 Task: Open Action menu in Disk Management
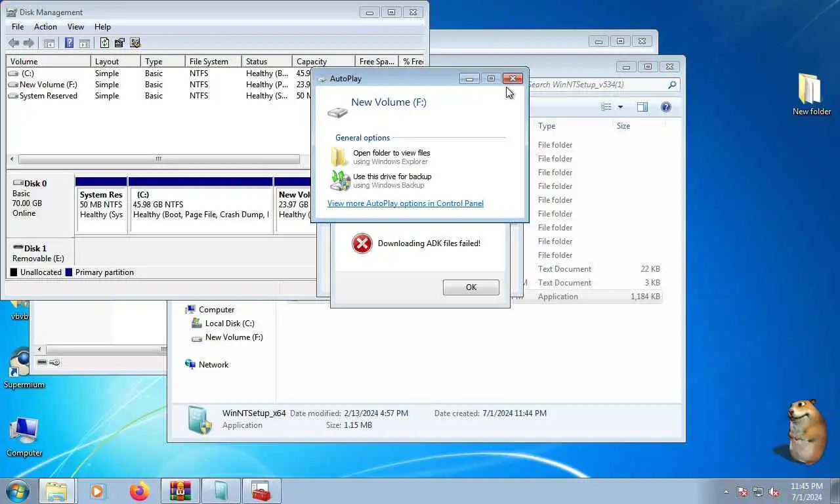pos(45,27)
